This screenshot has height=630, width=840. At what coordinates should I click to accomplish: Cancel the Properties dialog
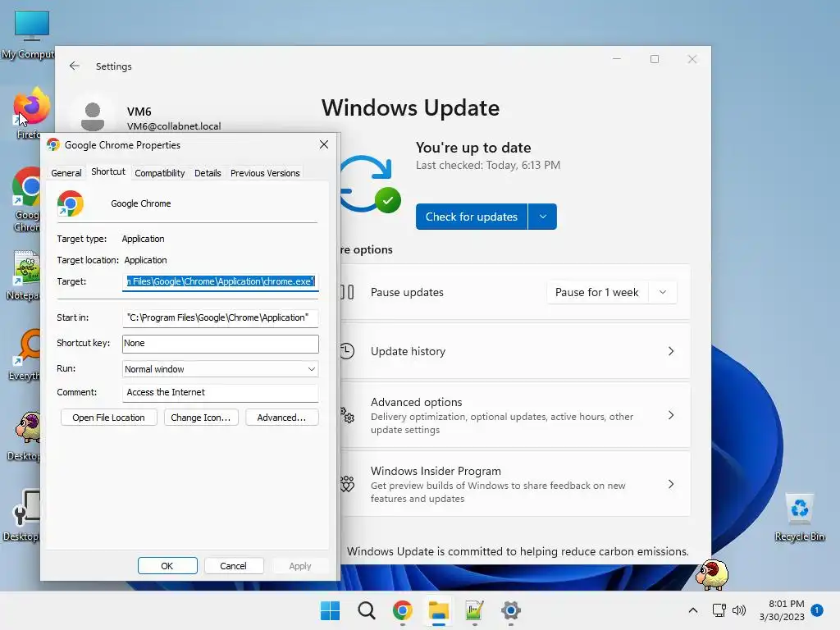[x=234, y=566]
